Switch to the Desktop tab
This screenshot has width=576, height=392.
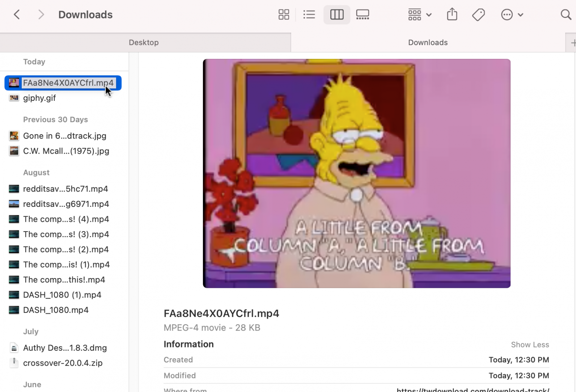pyautogui.click(x=144, y=42)
